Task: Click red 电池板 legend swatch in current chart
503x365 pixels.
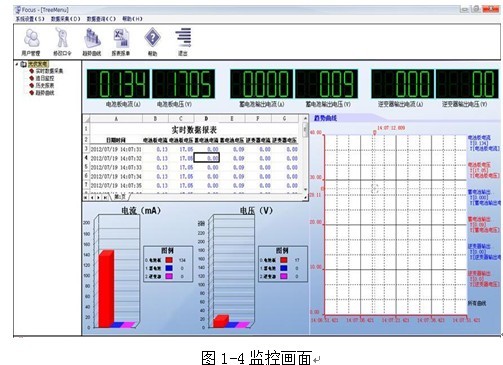Action: 169,260
